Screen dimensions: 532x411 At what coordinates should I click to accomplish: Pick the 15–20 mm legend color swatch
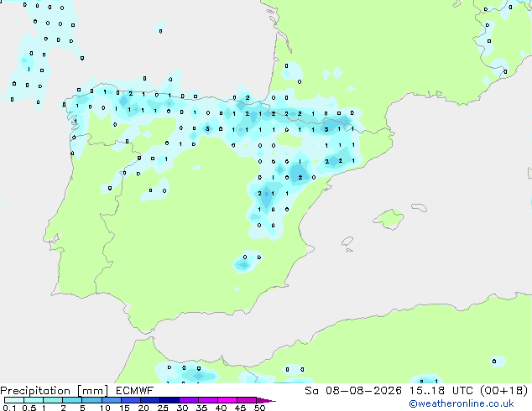(130, 400)
